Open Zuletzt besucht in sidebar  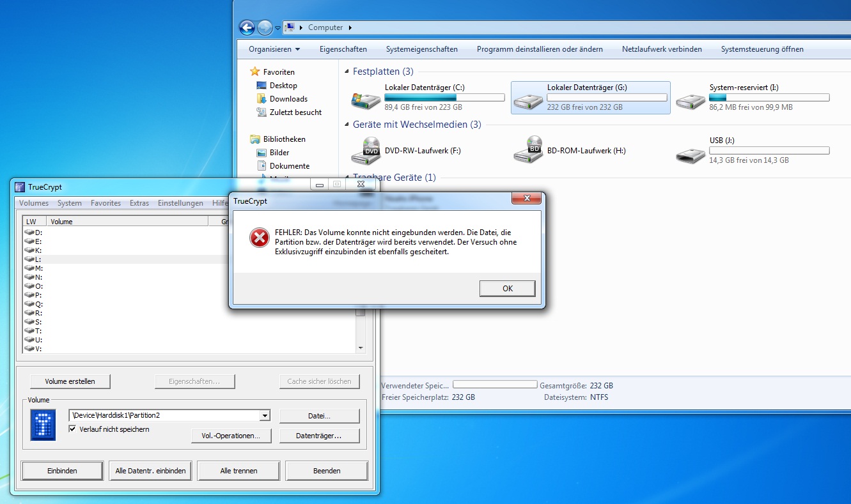[295, 112]
